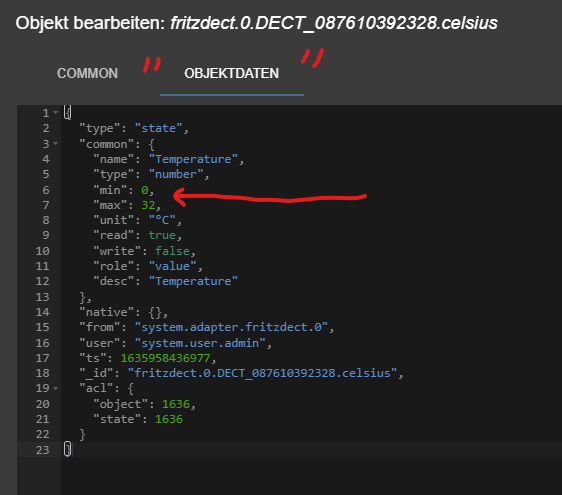Collapse the "acl" block fold arrow

[x=56, y=388]
